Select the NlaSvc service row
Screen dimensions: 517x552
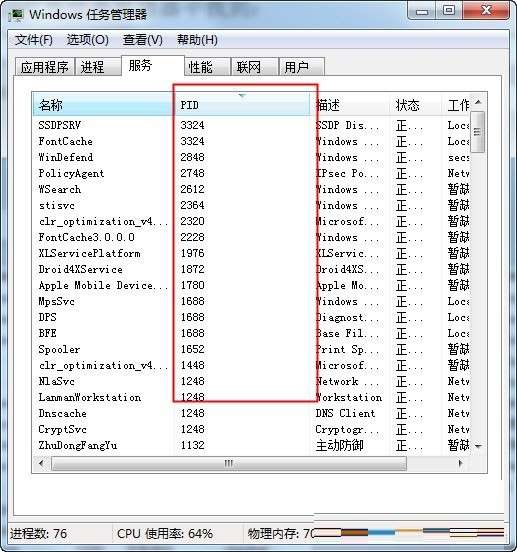(x=252, y=382)
